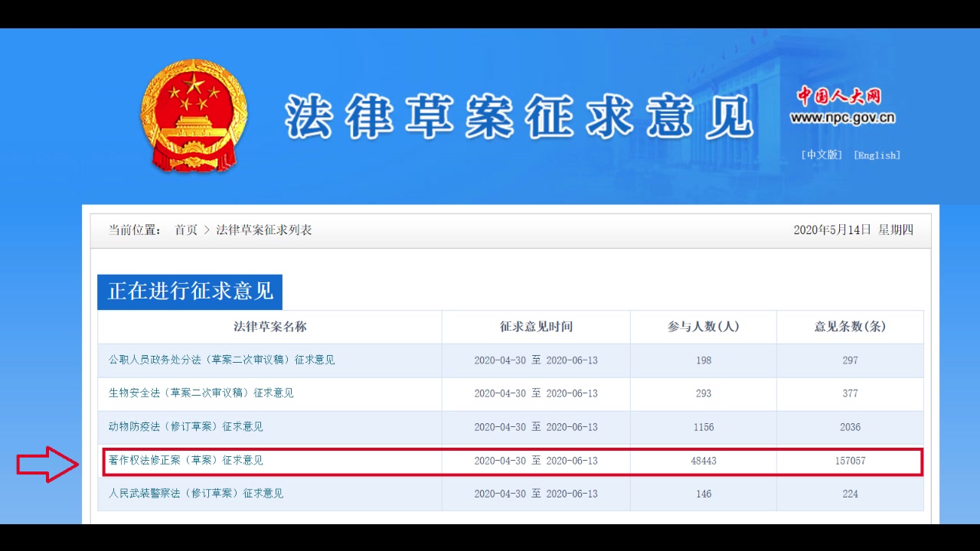Switch to English language version
The width and height of the screenshot is (980, 551).
click(877, 155)
